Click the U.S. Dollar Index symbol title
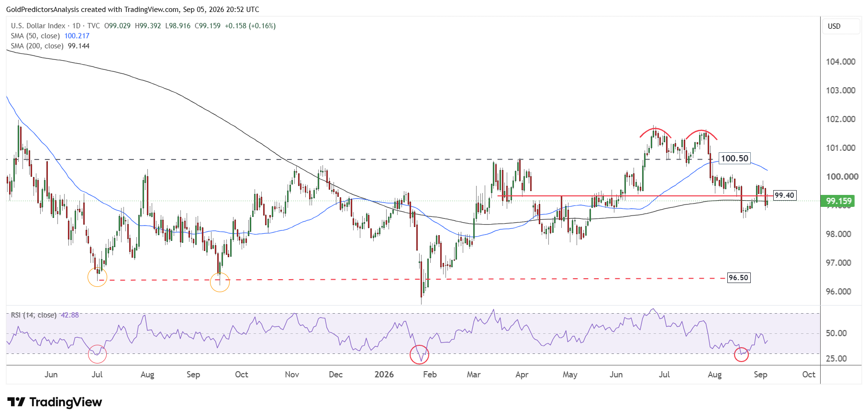 click(38, 26)
